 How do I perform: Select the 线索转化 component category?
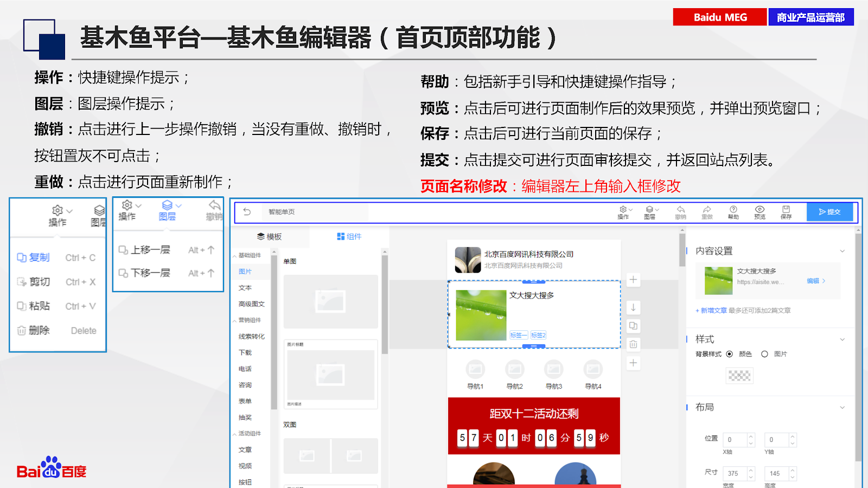click(x=252, y=337)
